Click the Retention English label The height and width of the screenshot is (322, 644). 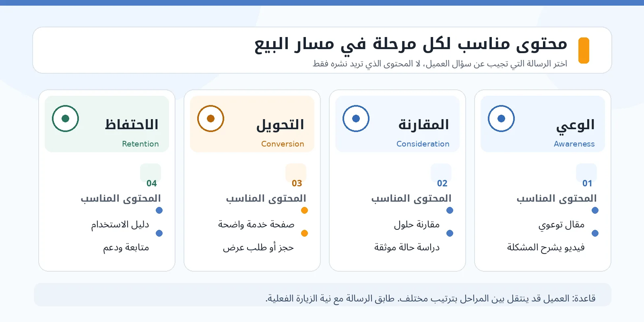(140, 144)
